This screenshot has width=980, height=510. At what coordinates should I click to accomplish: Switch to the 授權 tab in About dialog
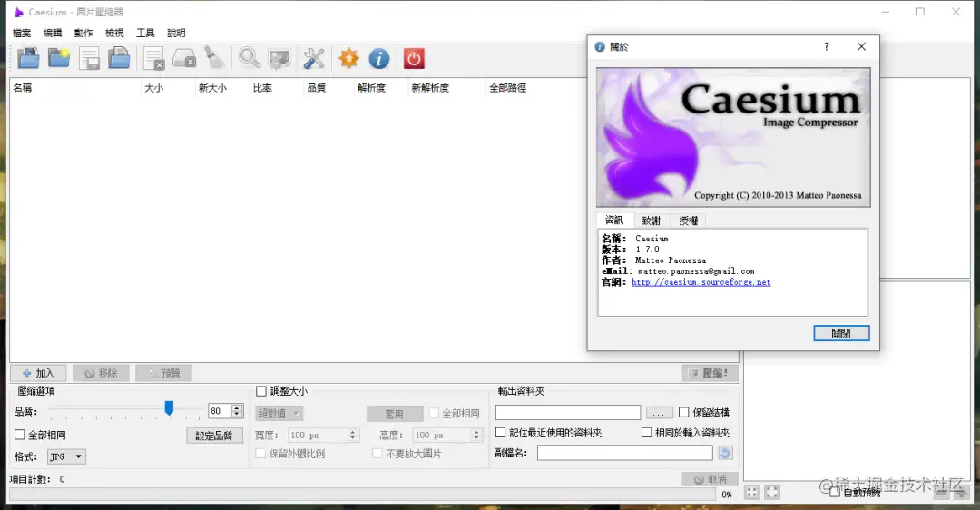pyautogui.click(x=688, y=221)
